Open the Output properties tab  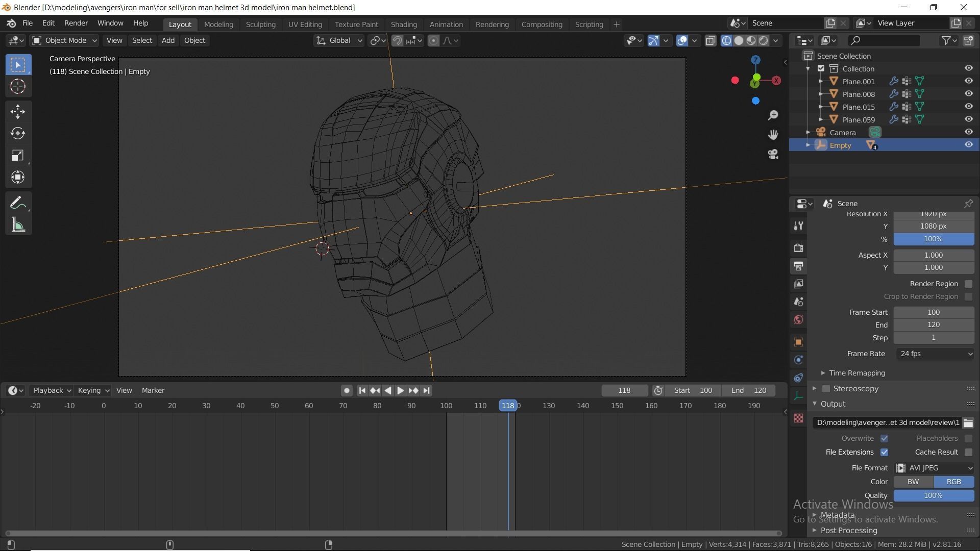click(799, 266)
